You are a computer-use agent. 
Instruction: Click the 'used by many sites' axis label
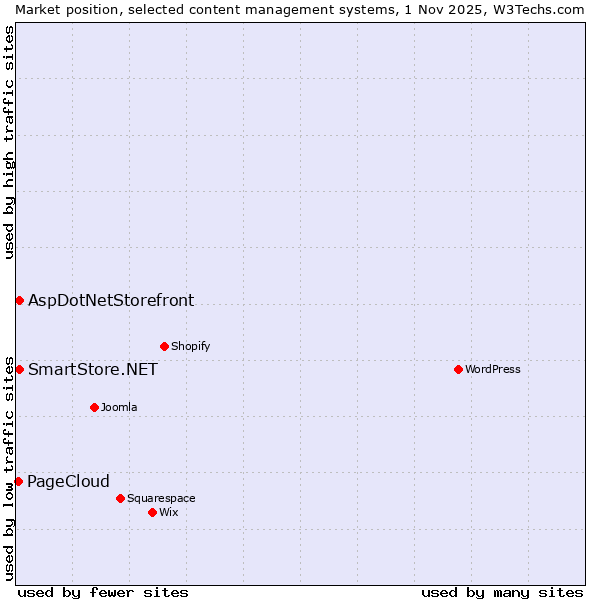(x=502, y=592)
